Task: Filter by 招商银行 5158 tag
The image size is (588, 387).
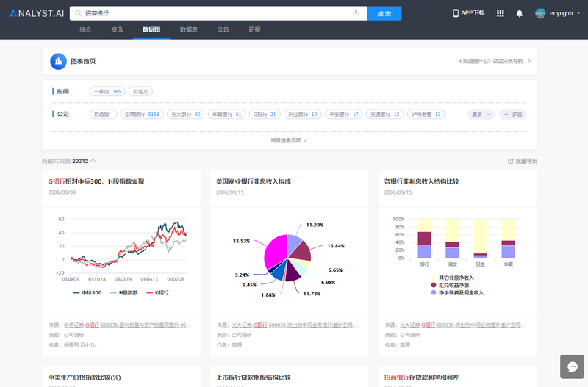Action: coord(142,115)
